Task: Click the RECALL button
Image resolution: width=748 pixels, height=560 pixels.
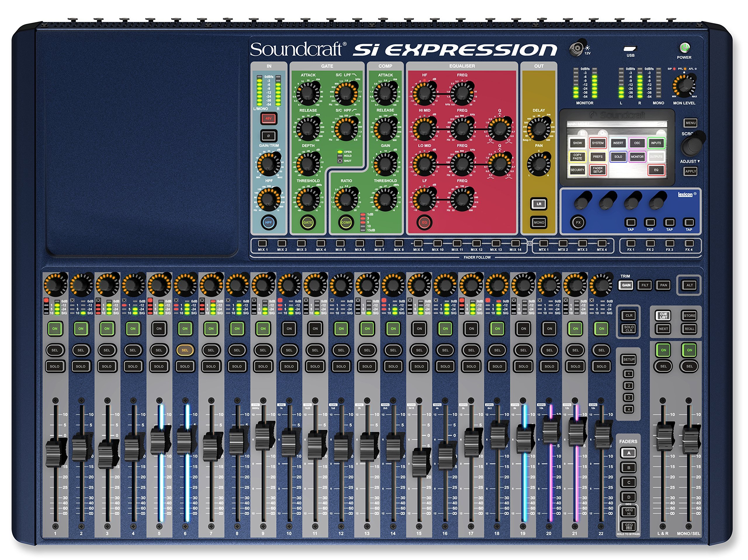Action: (x=690, y=328)
